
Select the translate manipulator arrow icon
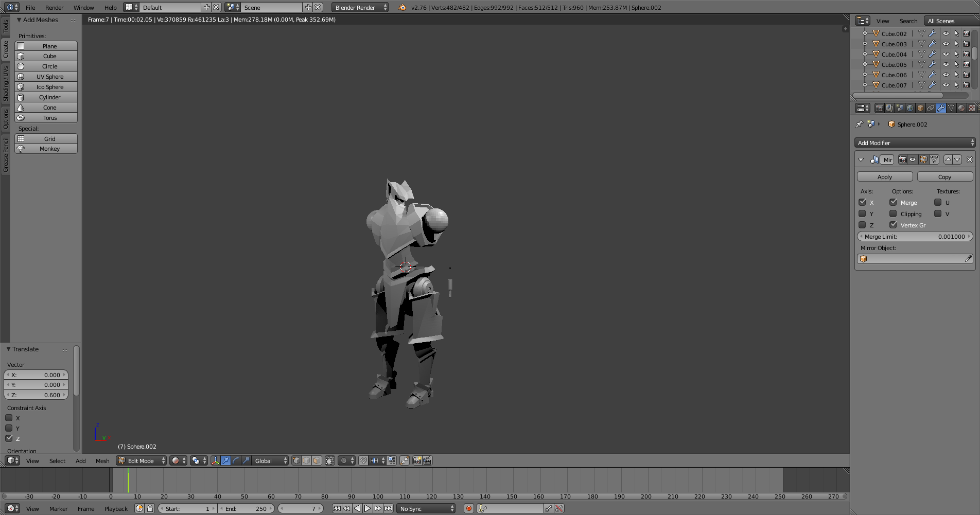[x=225, y=461]
